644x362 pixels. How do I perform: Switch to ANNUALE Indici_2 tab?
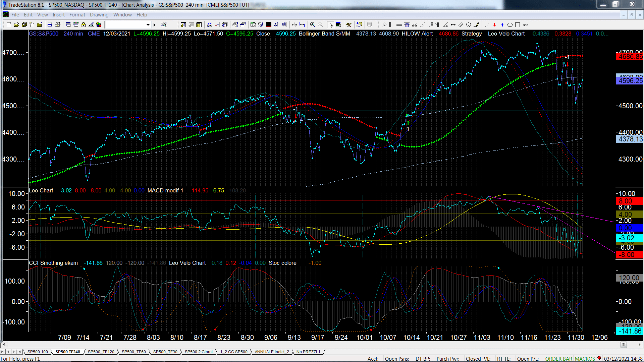(x=272, y=352)
